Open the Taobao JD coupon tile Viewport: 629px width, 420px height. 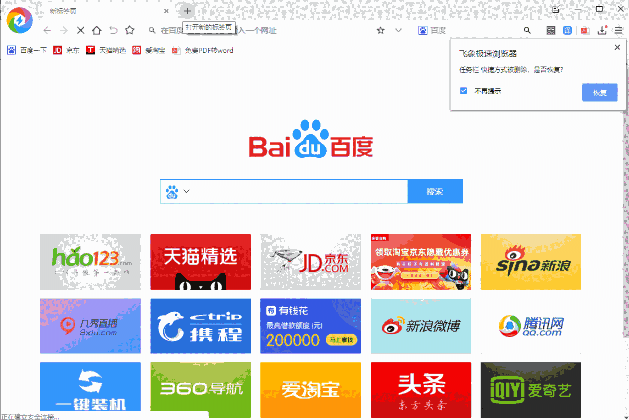421,262
